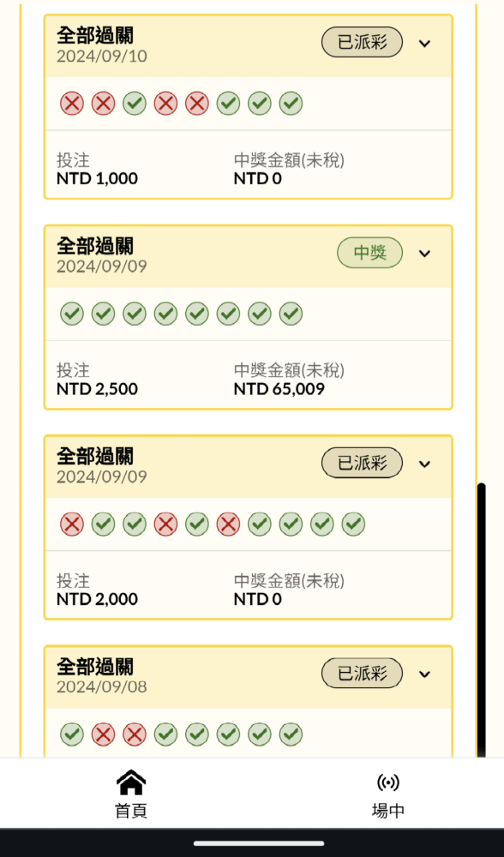
Task: Click the green 中獎 status badge
Action: [x=370, y=253]
